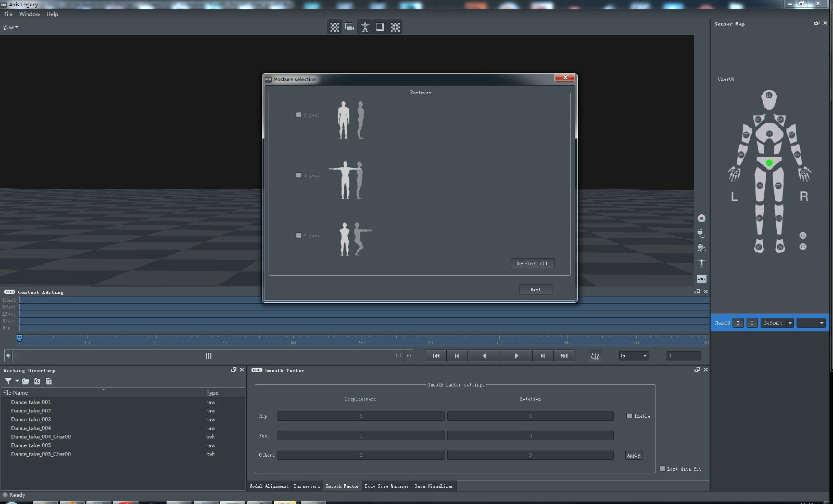
Task: Play the animation forward
Action: pos(516,356)
